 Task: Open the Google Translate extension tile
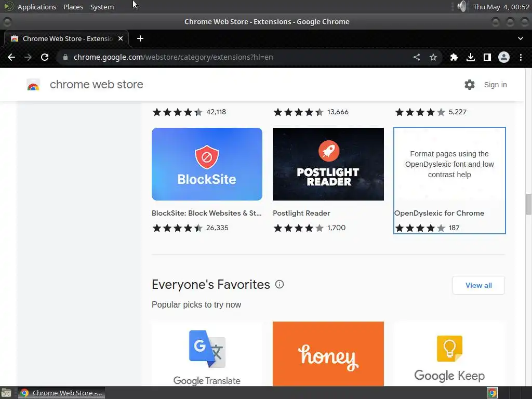207,354
